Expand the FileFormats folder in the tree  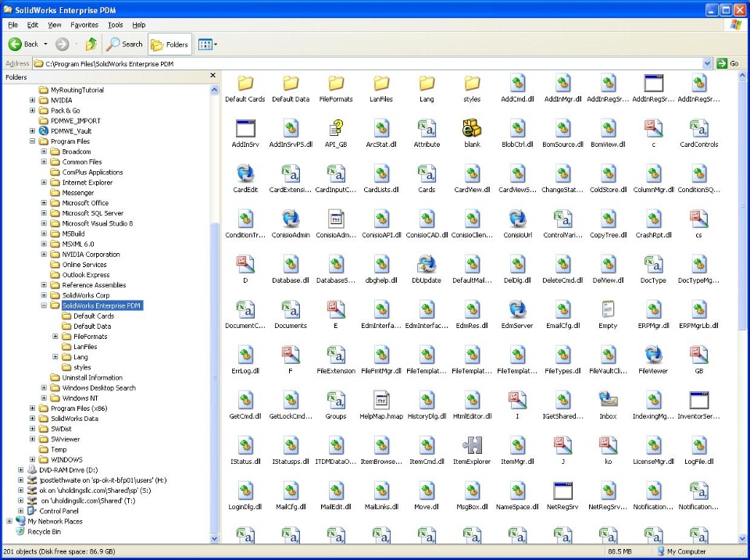coord(55,336)
